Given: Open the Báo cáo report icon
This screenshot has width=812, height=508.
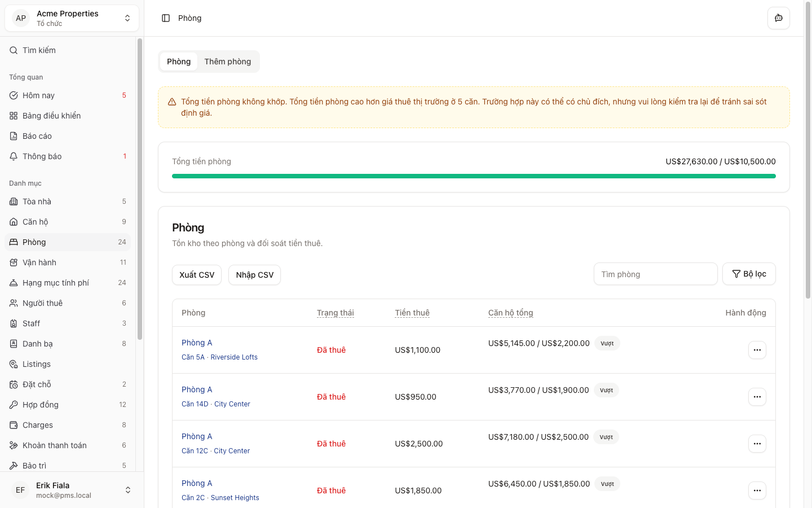Looking at the screenshot, I should (x=14, y=136).
